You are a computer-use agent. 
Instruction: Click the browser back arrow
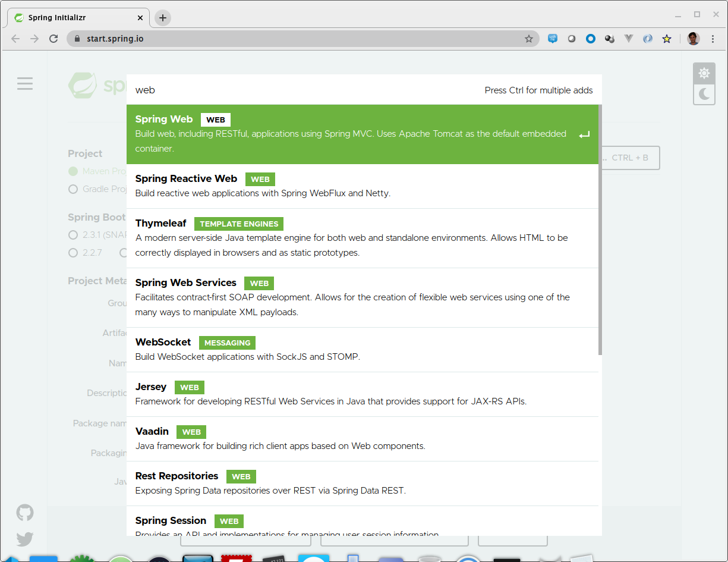pos(15,39)
